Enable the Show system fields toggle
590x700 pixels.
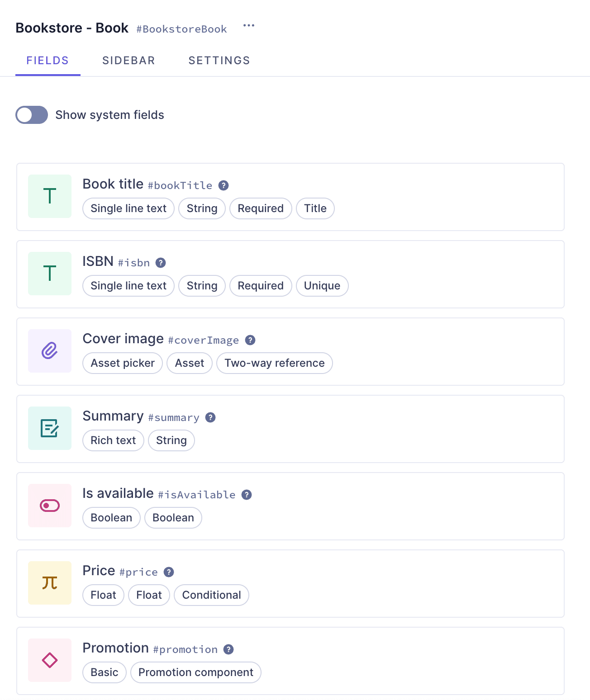32,115
